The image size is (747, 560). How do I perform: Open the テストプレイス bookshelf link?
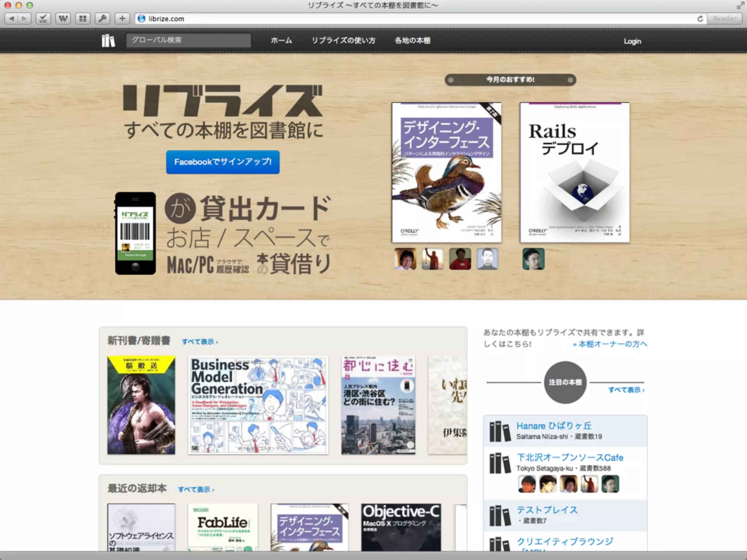(547, 510)
